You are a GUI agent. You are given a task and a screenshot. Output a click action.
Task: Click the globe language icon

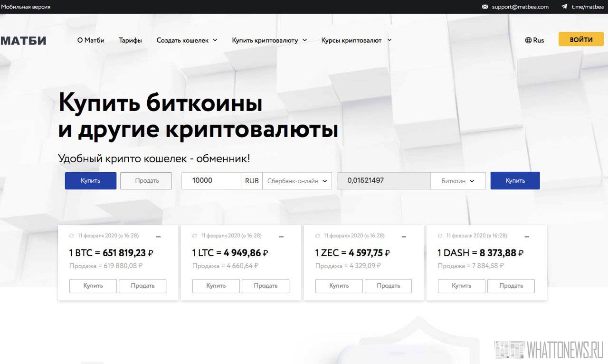tap(528, 40)
